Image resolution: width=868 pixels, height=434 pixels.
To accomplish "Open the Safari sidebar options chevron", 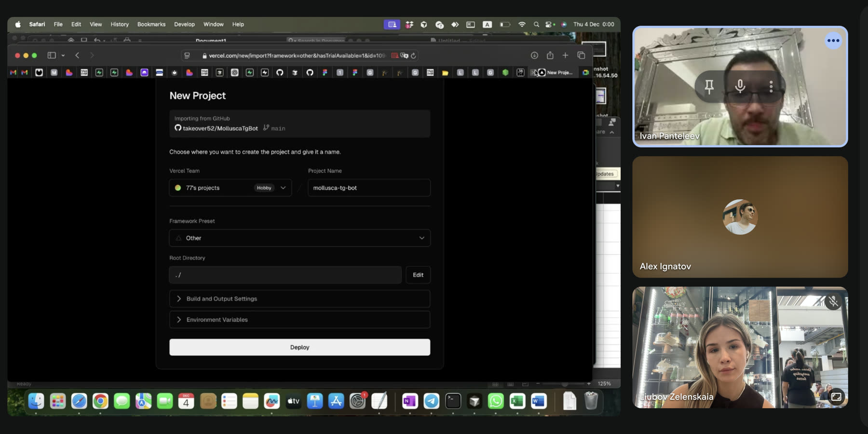I will (x=63, y=56).
